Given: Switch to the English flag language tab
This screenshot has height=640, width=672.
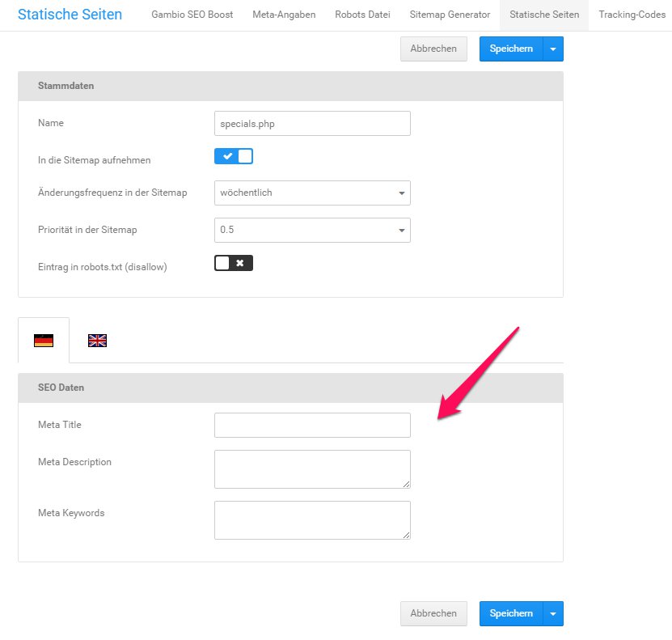Looking at the screenshot, I should [97, 341].
